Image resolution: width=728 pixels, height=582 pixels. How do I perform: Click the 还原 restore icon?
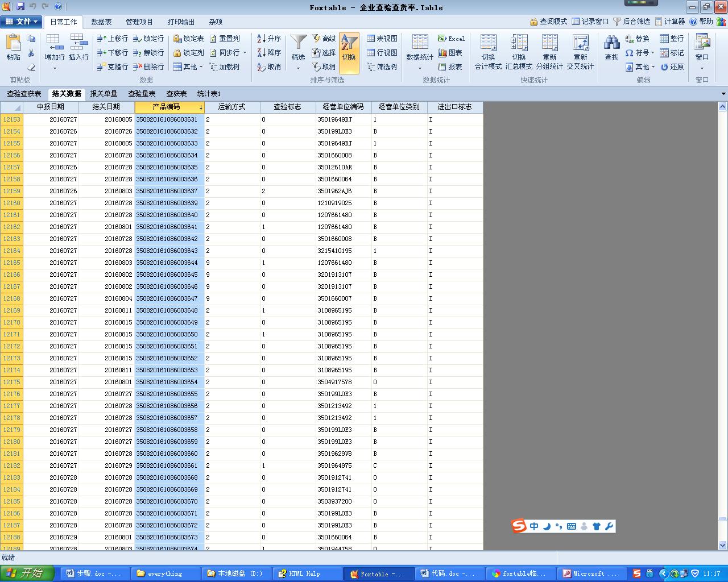click(672, 67)
